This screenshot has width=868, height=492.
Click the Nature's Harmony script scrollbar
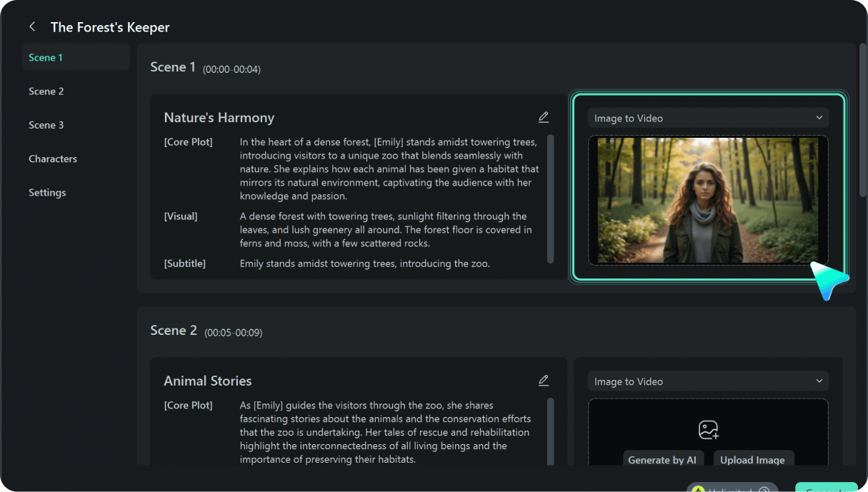pos(550,199)
